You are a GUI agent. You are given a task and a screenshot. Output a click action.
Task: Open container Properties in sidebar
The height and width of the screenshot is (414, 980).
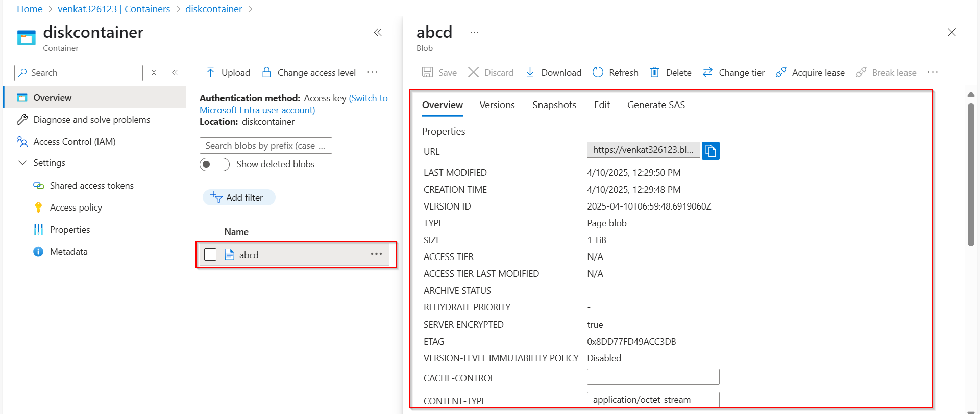pyautogui.click(x=70, y=229)
